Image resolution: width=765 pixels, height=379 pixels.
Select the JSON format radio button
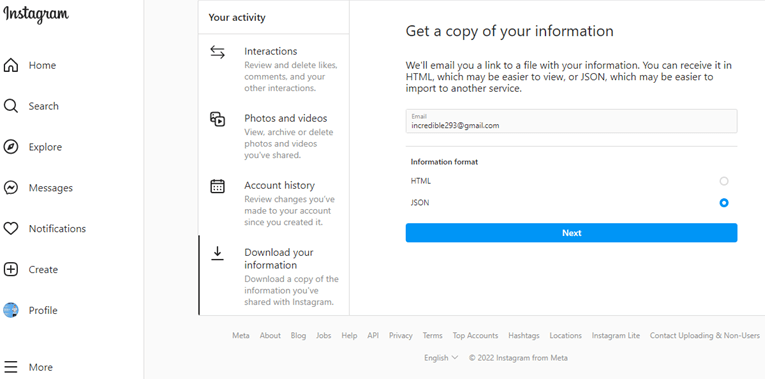click(724, 202)
